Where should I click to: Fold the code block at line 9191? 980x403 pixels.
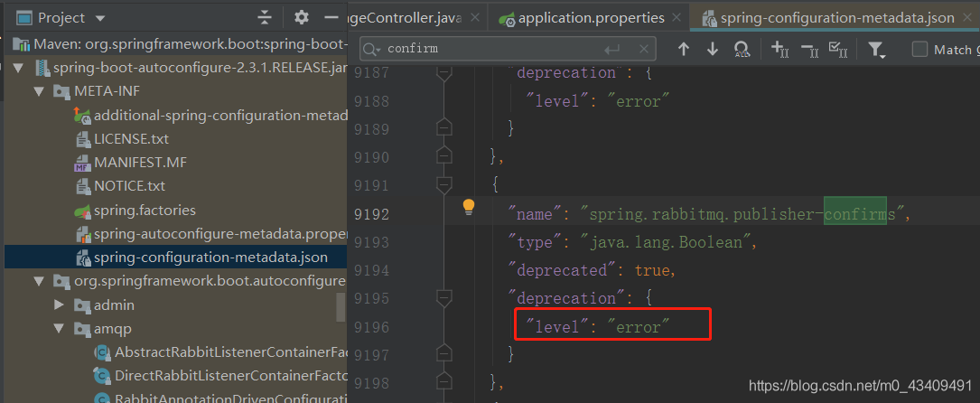click(444, 184)
